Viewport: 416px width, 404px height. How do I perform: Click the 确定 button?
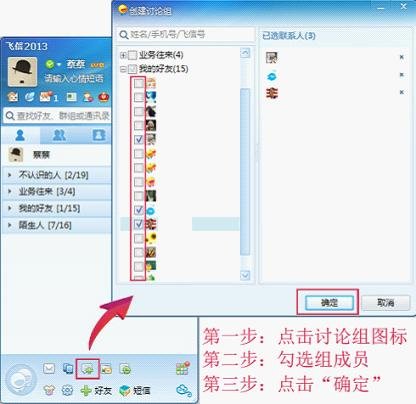(329, 303)
